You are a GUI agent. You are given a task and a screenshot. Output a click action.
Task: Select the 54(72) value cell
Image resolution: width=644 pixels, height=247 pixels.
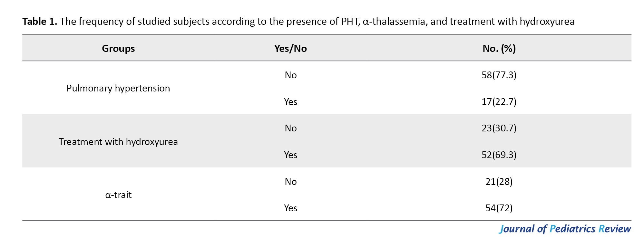499,208
